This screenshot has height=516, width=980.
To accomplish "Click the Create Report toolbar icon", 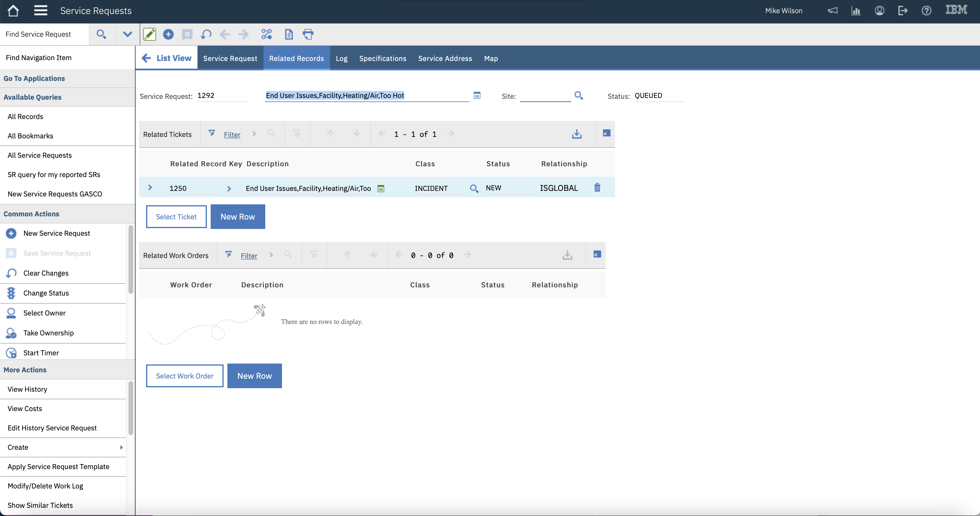I will [289, 34].
